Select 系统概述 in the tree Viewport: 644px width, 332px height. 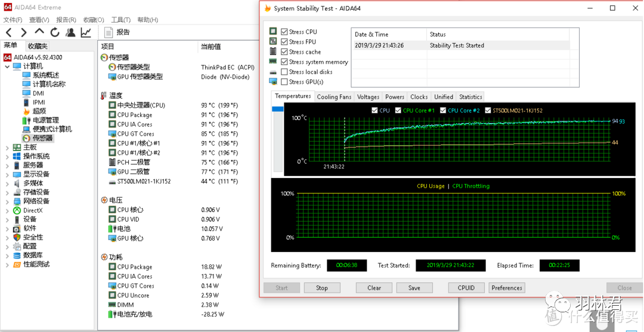click(x=45, y=75)
